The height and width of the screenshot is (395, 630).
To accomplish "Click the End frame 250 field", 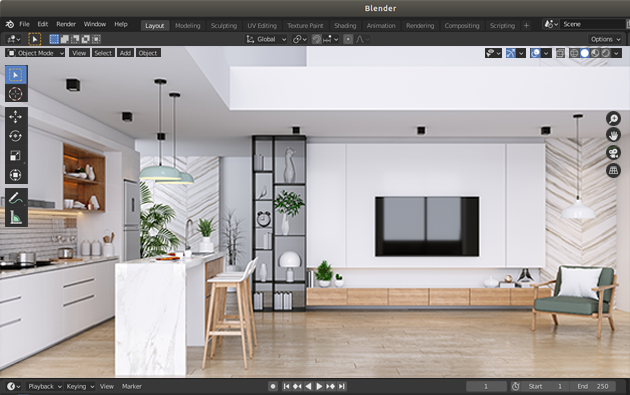I will point(593,386).
